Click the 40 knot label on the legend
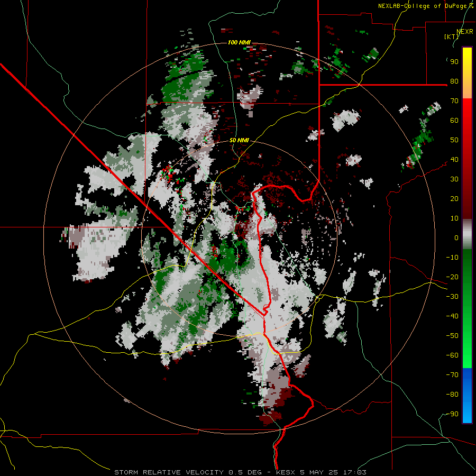The image size is (476, 476). (454, 159)
